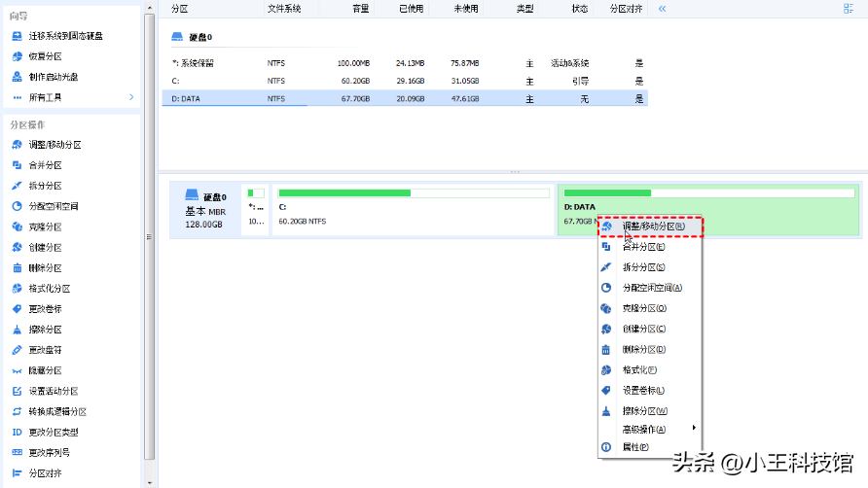Click the 47.61GB unused cell for D:
This screenshot has width=868, height=488.
[x=464, y=99]
